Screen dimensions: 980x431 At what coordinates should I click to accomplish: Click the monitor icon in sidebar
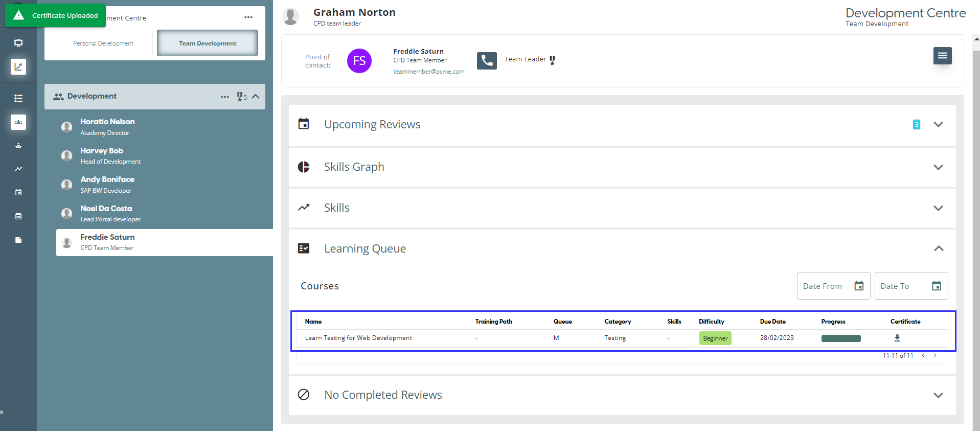pyautogui.click(x=18, y=43)
